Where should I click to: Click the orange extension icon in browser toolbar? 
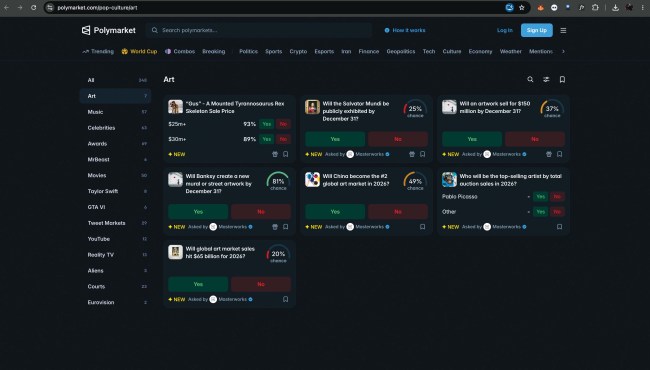pyautogui.click(x=541, y=7)
